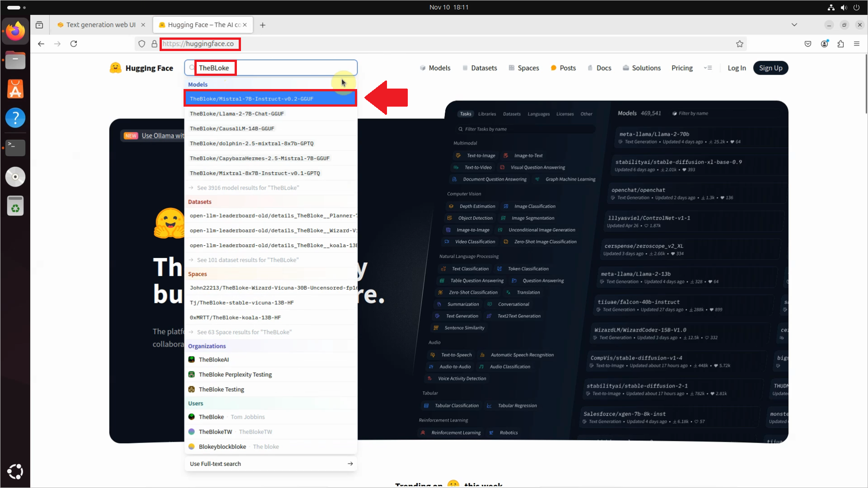Image resolution: width=868 pixels, height=488 pixels.
Task: Click the Sign Up button
Action: (770, 68)
